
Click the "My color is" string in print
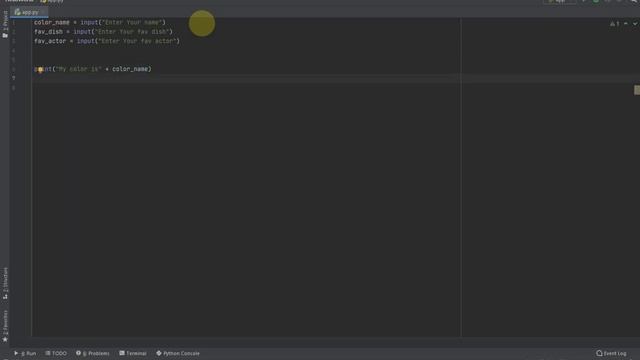pos(78,69)
